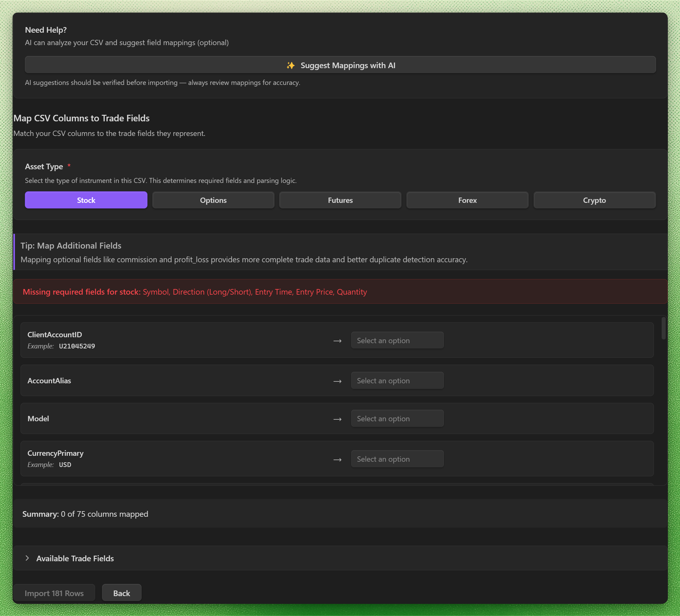Viewport: 680px width, 616px height.
Task: Click example value U21045249
Action: 77,346
